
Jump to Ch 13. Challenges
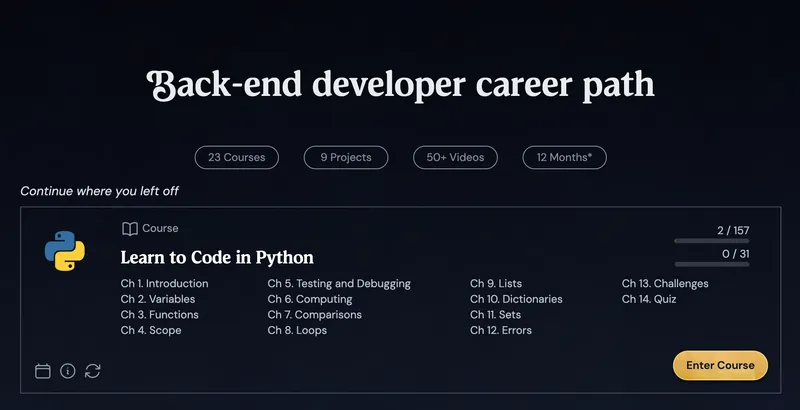pos(665,284)
